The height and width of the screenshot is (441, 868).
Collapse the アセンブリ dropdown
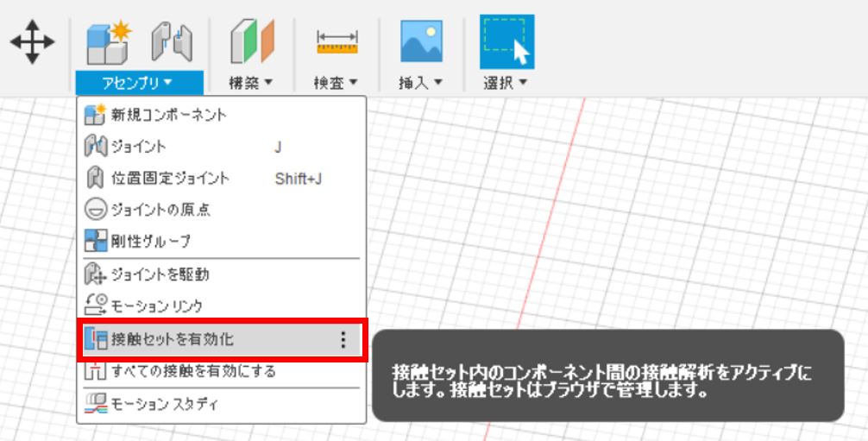point(139,83)
